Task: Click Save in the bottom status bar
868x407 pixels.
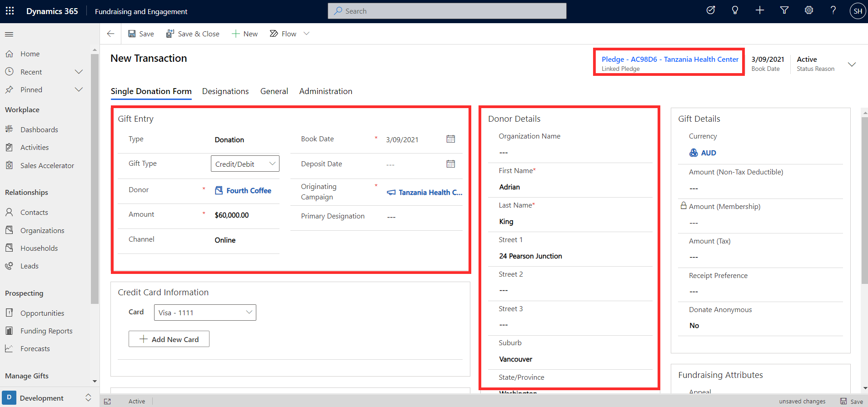Action: (x=852, y=401)
